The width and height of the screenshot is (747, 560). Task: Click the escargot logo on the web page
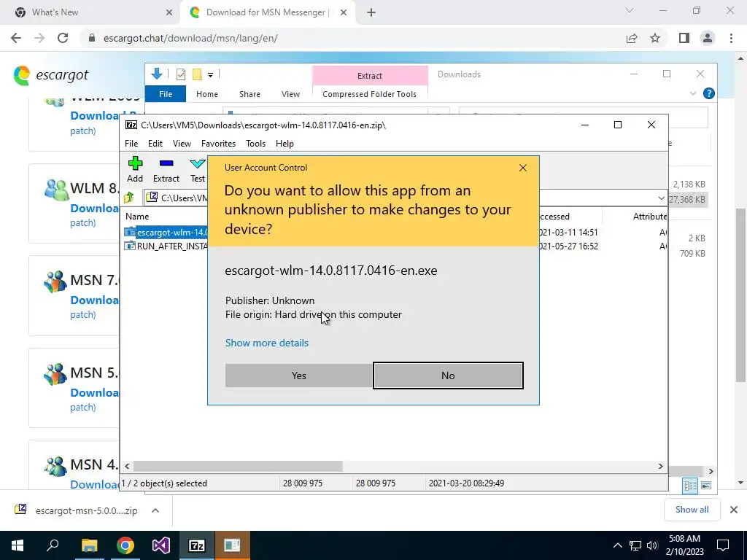51,75
